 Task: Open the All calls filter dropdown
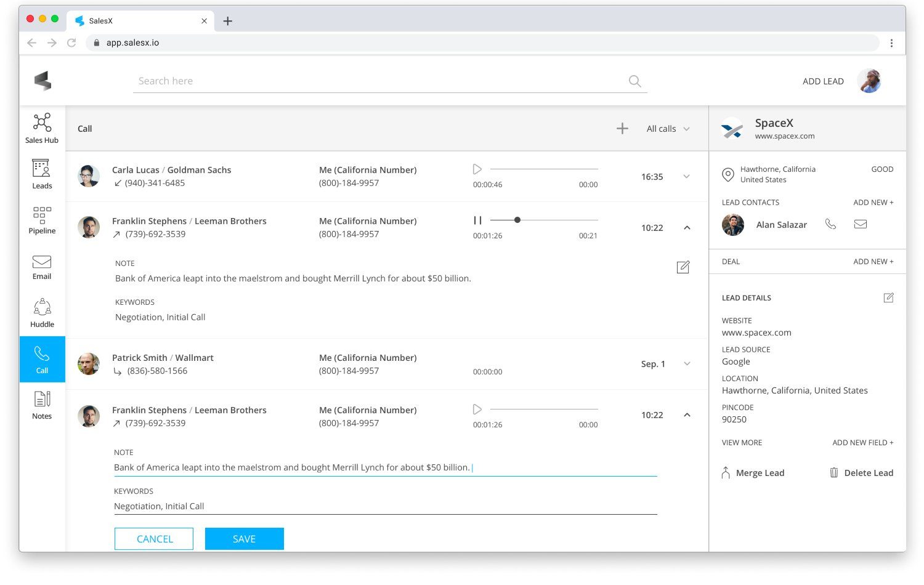point(668,129)
